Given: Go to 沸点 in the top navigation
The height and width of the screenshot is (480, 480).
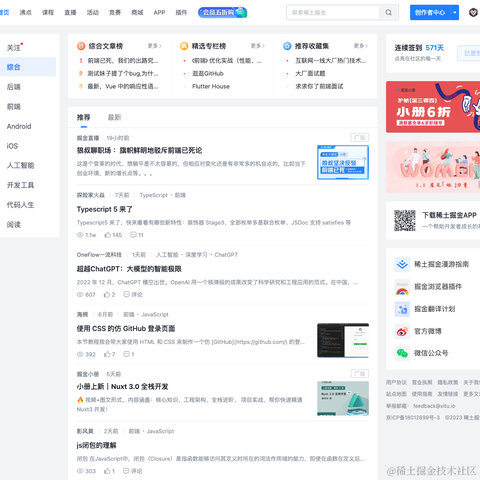Looking at the screenshot, I should [26, 13].
